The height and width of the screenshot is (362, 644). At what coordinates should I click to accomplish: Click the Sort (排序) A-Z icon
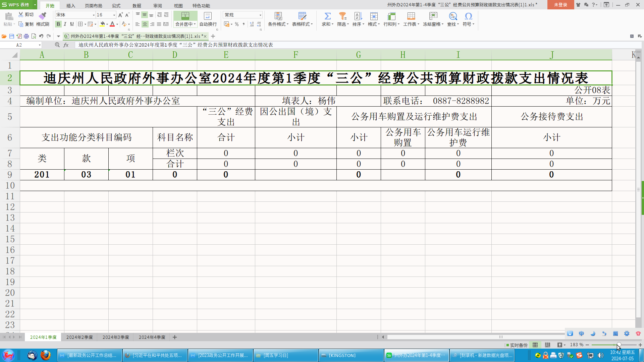(x=358, y=16)
